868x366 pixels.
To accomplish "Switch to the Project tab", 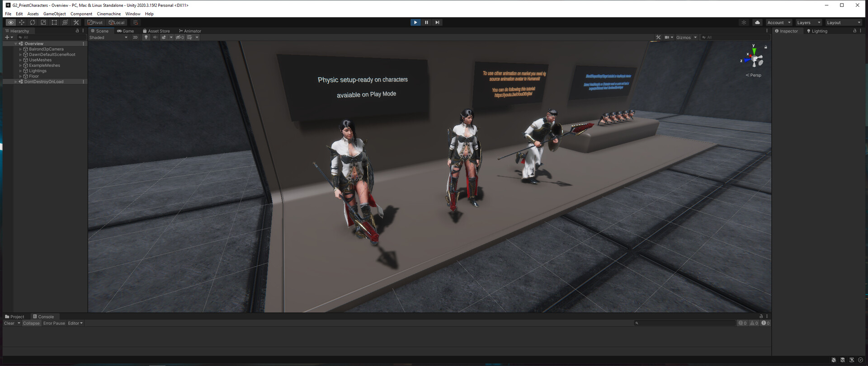I will (14, 316).
